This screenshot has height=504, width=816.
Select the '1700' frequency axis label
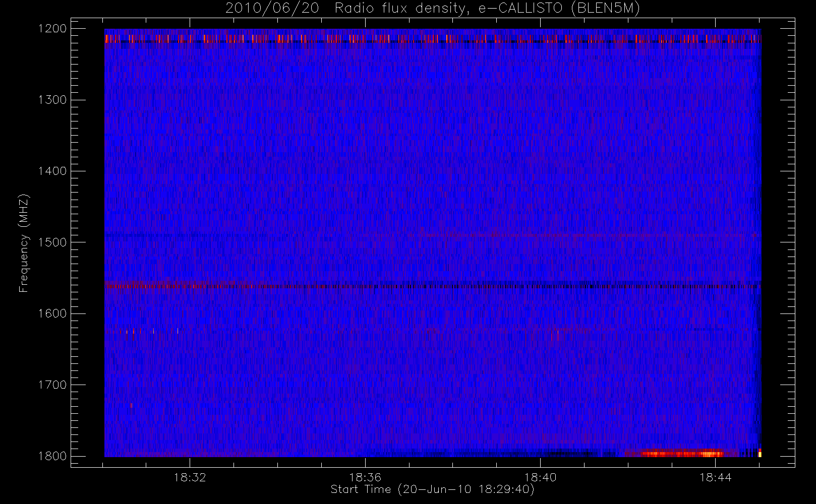(53, 385)
